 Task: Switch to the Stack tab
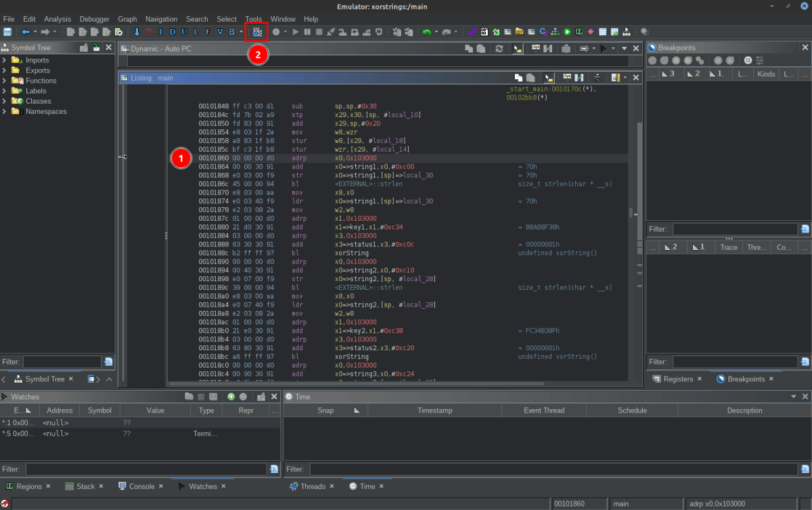point(85,486)
